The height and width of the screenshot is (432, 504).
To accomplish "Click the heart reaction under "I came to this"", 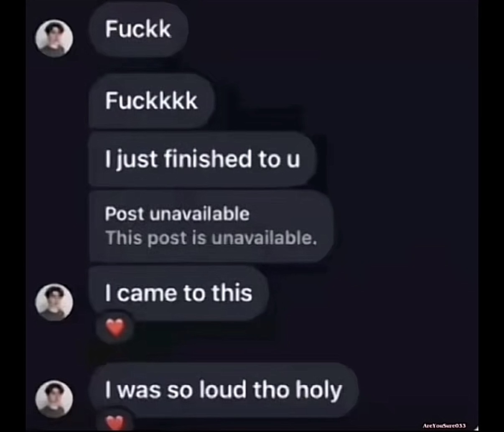I will [115, 328].
